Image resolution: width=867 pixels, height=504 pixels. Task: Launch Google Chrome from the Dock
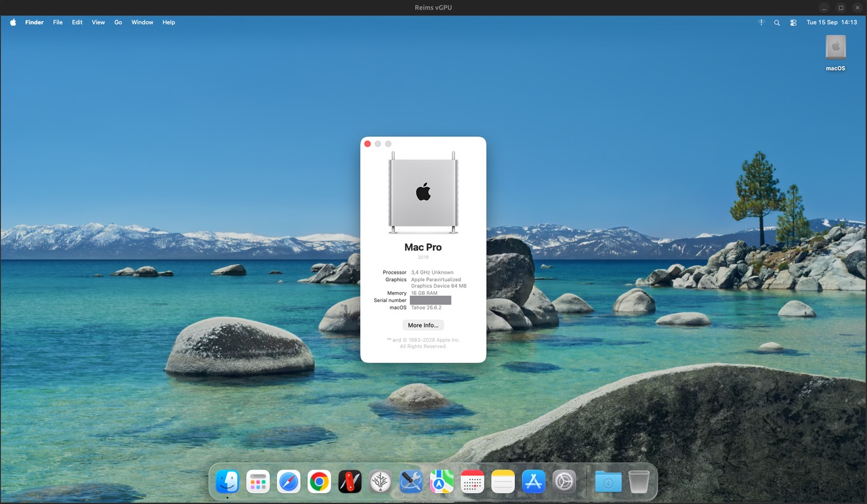click(x=319, y=482)
